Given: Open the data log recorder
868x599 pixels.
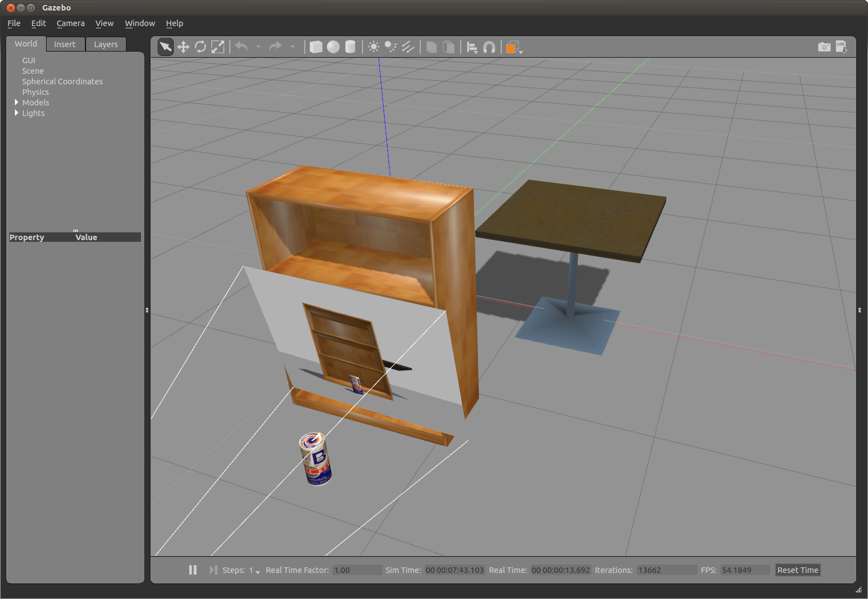Looking at the screenshot, I should pyautogui.click(x=841, y=47).
